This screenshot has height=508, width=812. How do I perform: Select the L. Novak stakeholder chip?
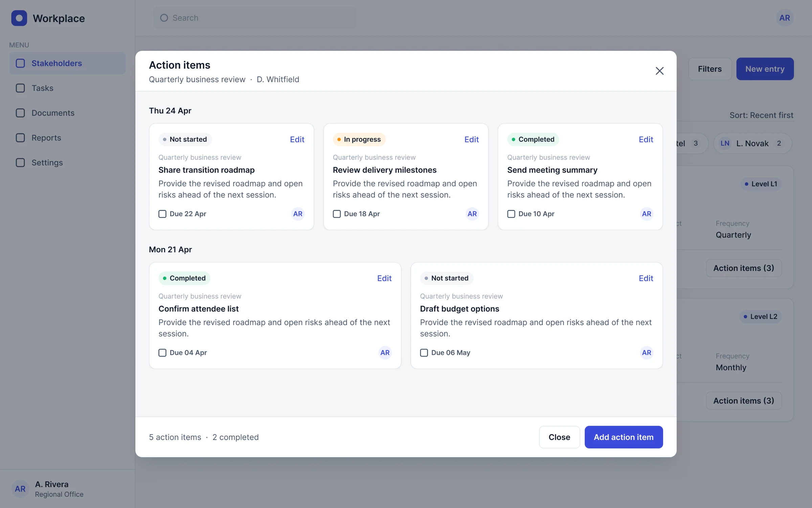753,143
